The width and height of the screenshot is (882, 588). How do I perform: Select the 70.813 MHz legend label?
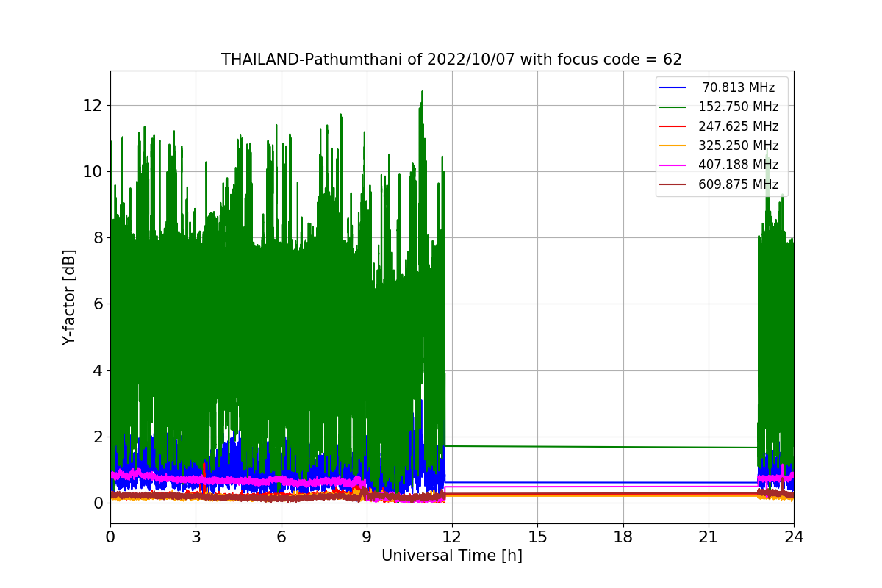coord(739,87)
